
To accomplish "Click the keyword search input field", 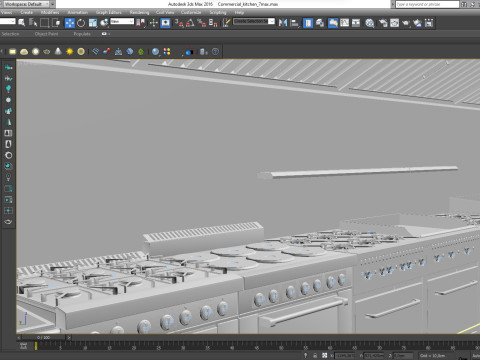I will (x=427, y=4).
